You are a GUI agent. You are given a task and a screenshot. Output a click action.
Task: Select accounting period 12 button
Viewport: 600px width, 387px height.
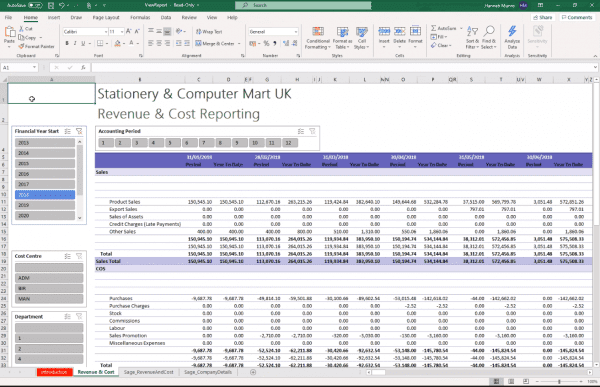point(289,143)
